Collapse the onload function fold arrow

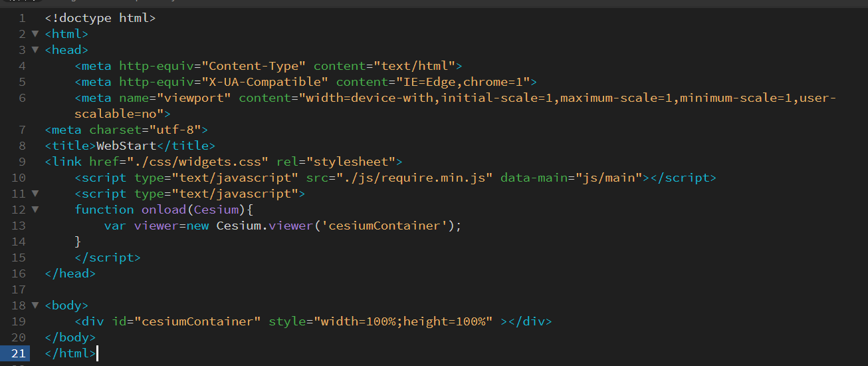point(35,210)
